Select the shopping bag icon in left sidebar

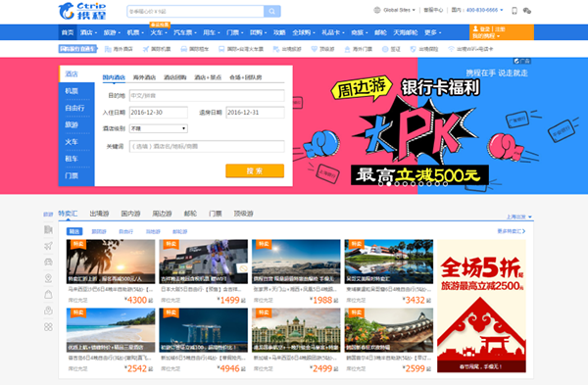[x=48, y=294]
